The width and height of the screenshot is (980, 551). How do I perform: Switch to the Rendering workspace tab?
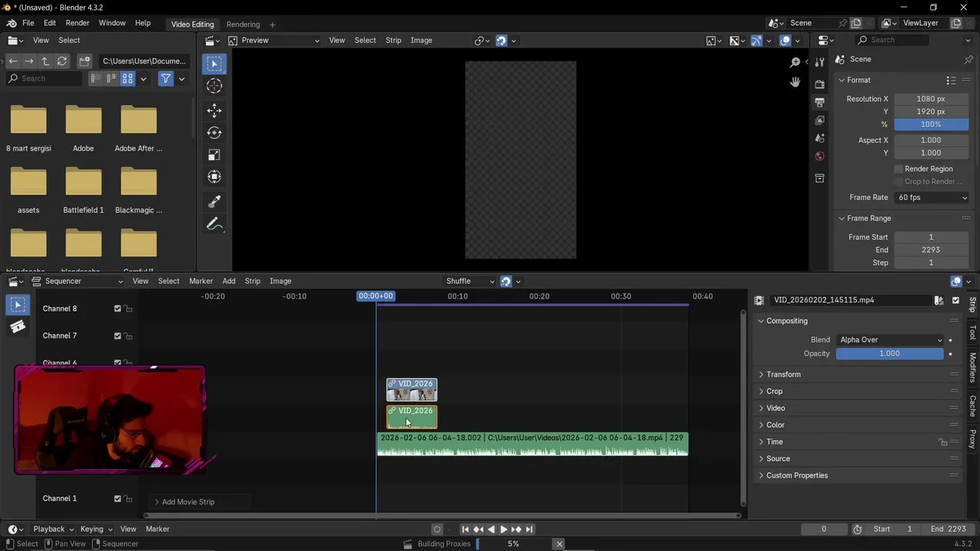(243, 24)
